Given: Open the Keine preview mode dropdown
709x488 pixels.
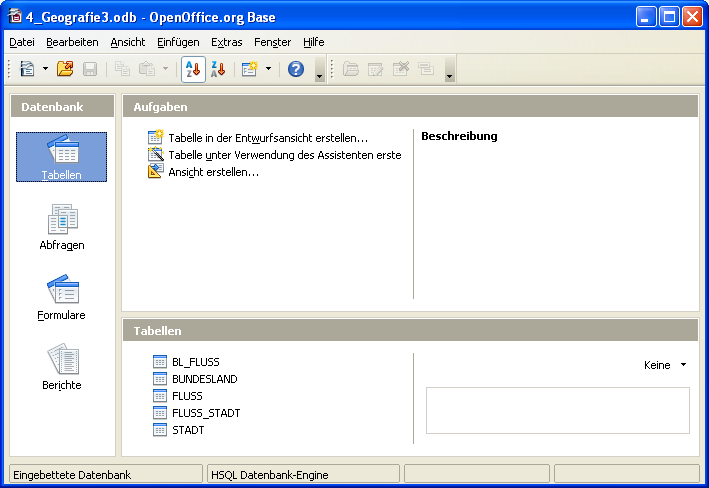Looking at the screenshot, I should (666, 366).
